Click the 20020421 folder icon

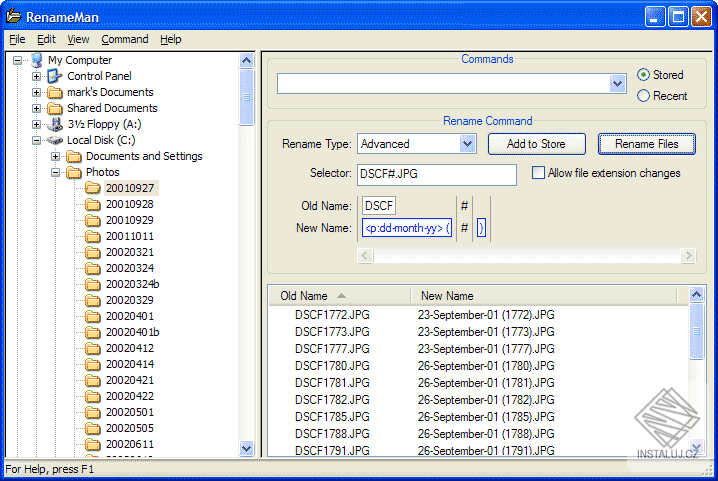pos(93,381)
